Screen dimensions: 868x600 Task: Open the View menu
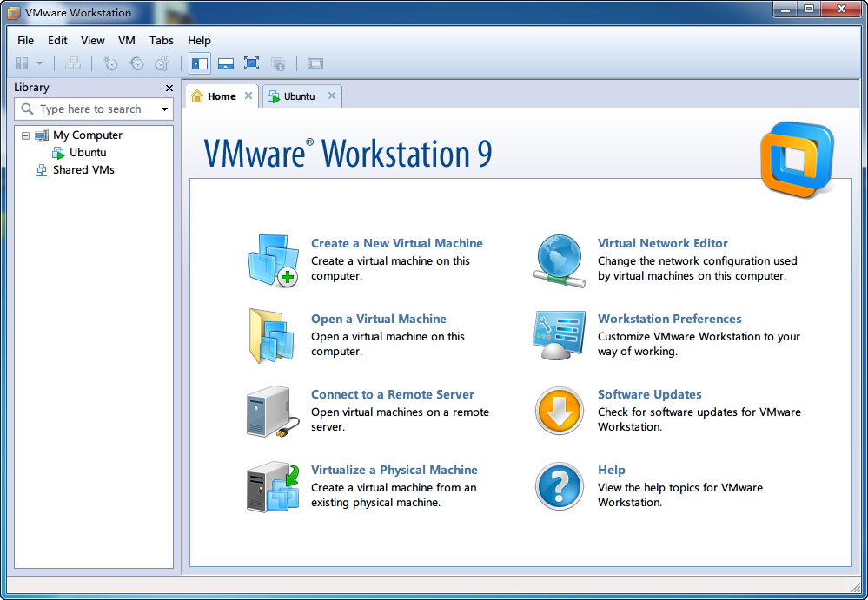[92, 40]
